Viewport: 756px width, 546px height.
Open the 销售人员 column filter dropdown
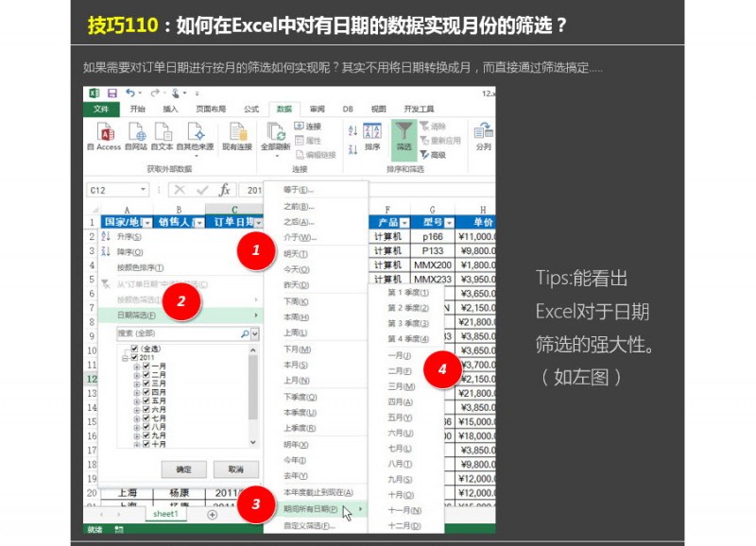[199, 223]
